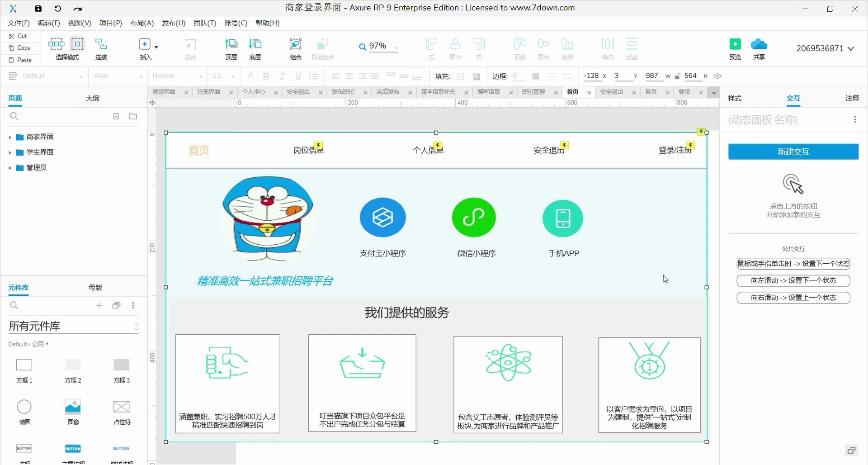This screenshot has width=868, height=465.
Task: Cut the selection with the Cut button
Action: click(x=18, y=36)
